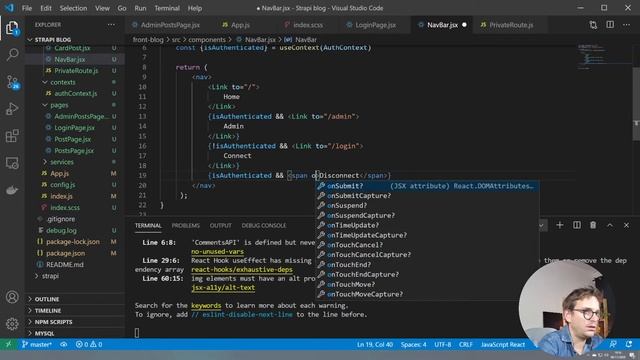Open CardPost.jsx in the explorer
640x360 pixels.
tap(72, 48)
